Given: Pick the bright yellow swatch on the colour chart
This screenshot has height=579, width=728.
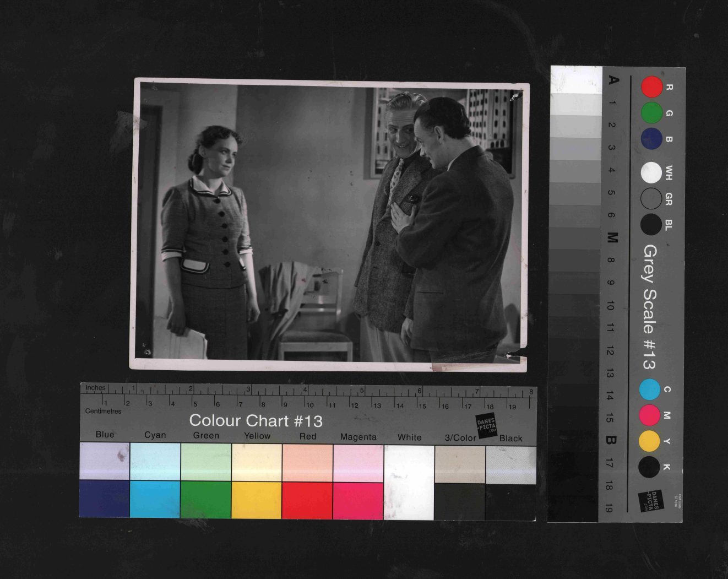Looking at the screenshot, I should (x=257, y=500).
